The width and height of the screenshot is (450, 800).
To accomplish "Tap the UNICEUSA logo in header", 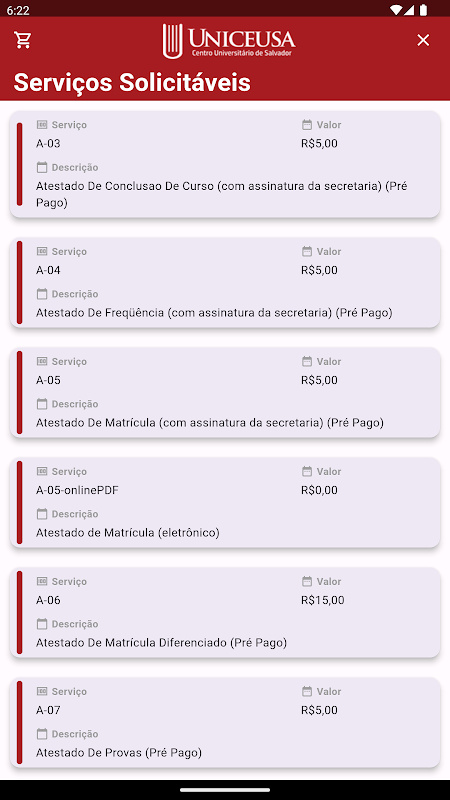I will (229, 40).
